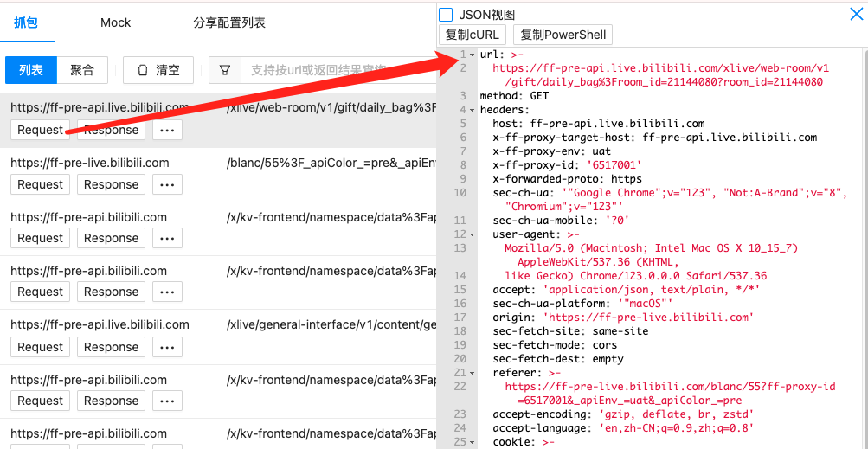Click the accept 'application/json' line
This screenshot has height=449, width=868.
point(626,290)
